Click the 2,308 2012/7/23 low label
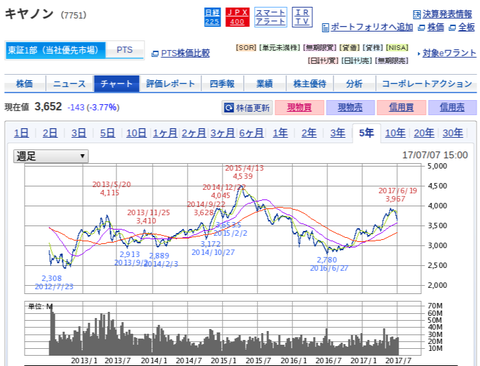The image size is (480, 366). [x=54, y=282]
